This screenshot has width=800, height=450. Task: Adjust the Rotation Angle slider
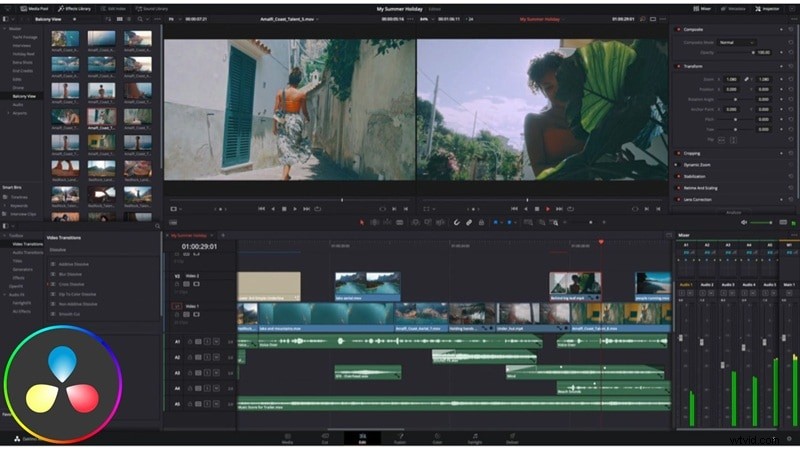coord(735,99)
